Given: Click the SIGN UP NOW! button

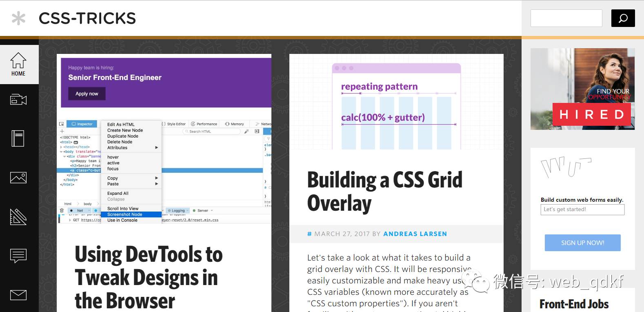Looking at the screenshot, I should coord(582,243).
